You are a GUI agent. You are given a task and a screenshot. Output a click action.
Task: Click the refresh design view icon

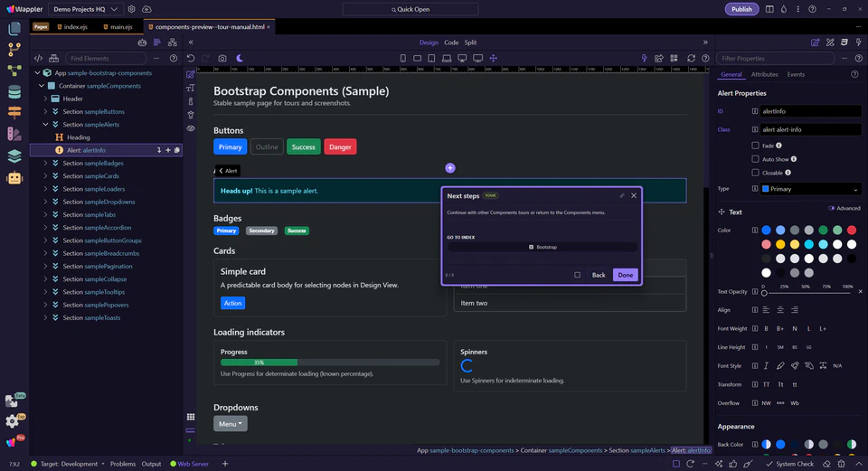tap(691, 58)
